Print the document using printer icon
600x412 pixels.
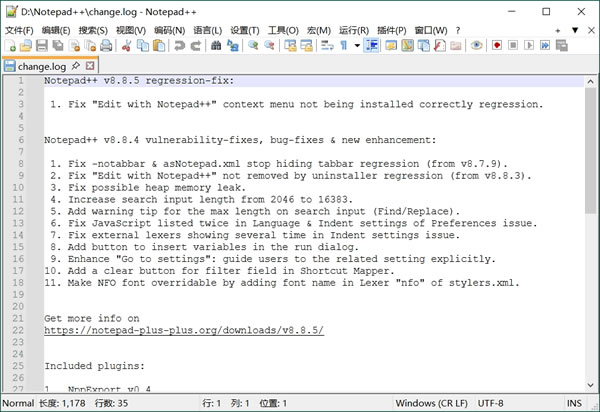pyautogui.click(x=106, y=46)
